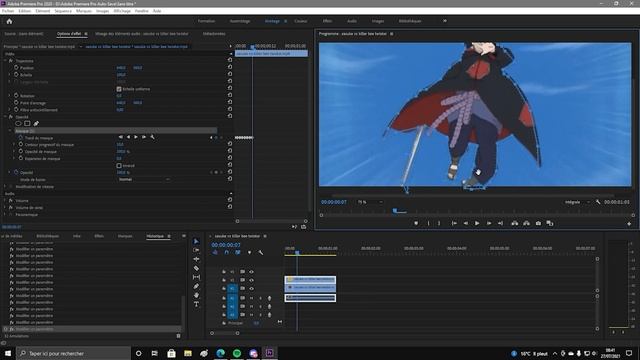Open the button editor plus icon
This screenshot has height=360, width=640.
point(629,224)
